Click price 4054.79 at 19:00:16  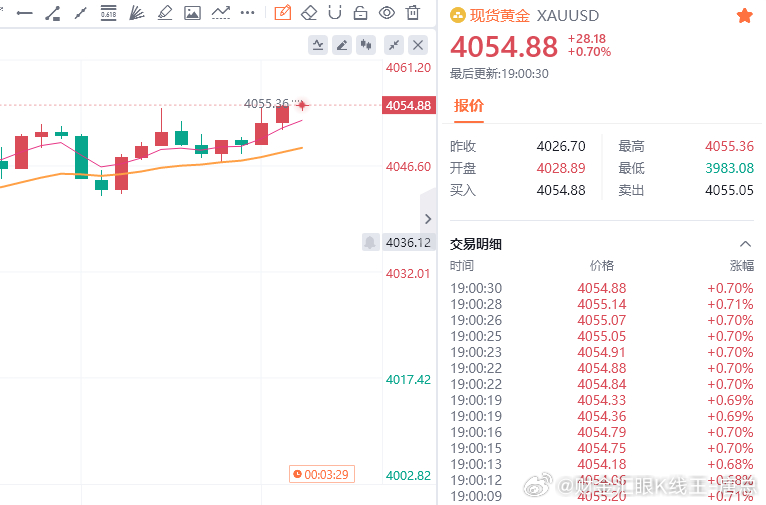[x=602, y=432]
